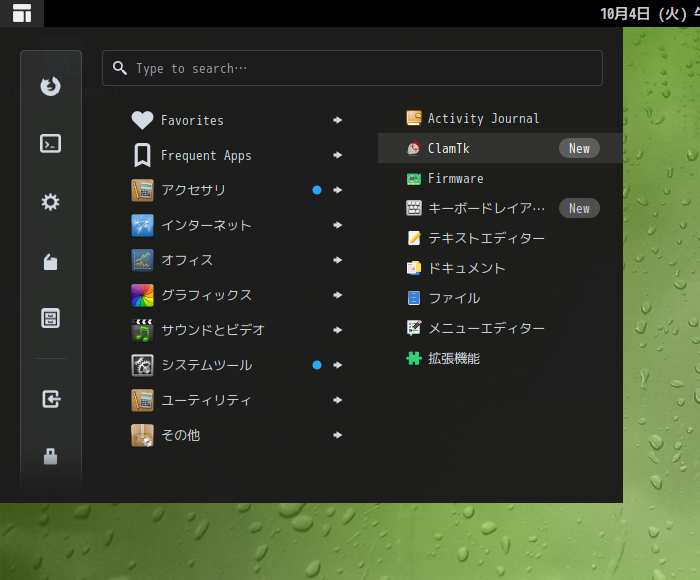700x580 pixels.
Task: Click the インターネット globe icon
Action: click(x=142, y=225)
